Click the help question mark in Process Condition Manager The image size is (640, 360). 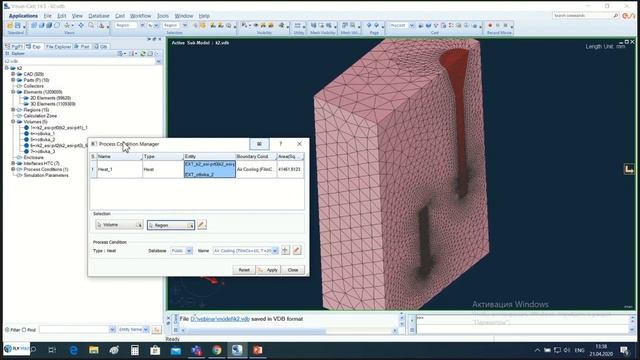tap(280, 144)
